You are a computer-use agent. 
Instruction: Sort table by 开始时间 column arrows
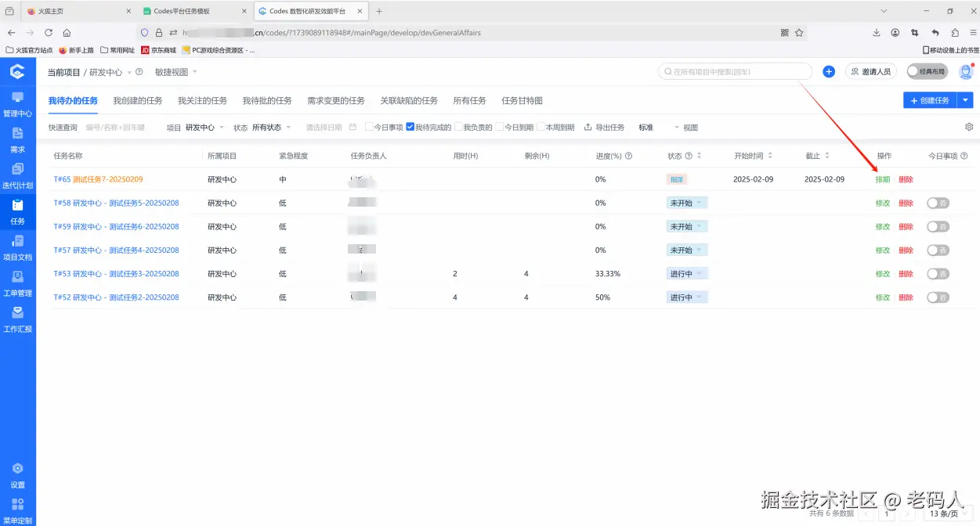pos(770,156)
